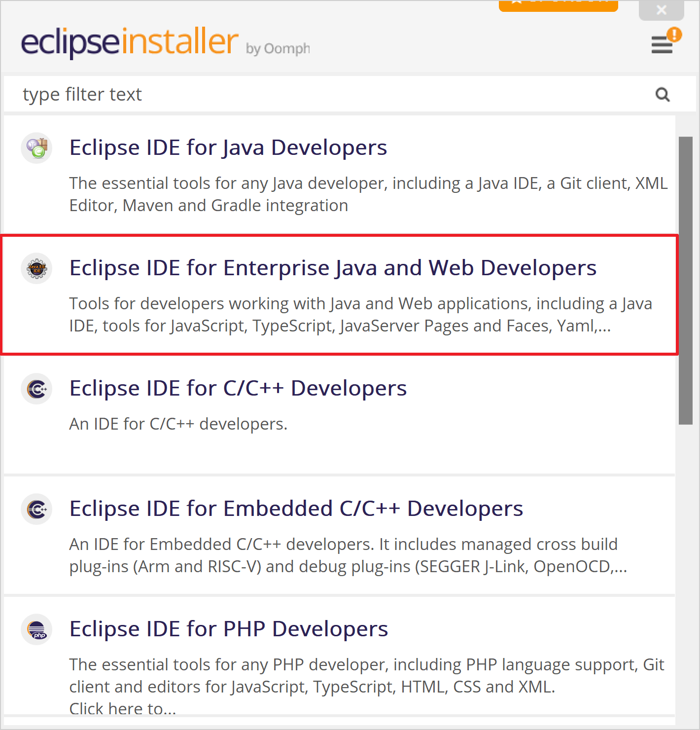Click 'Tools for developers working with Java and Web' description

click(360, 315)
